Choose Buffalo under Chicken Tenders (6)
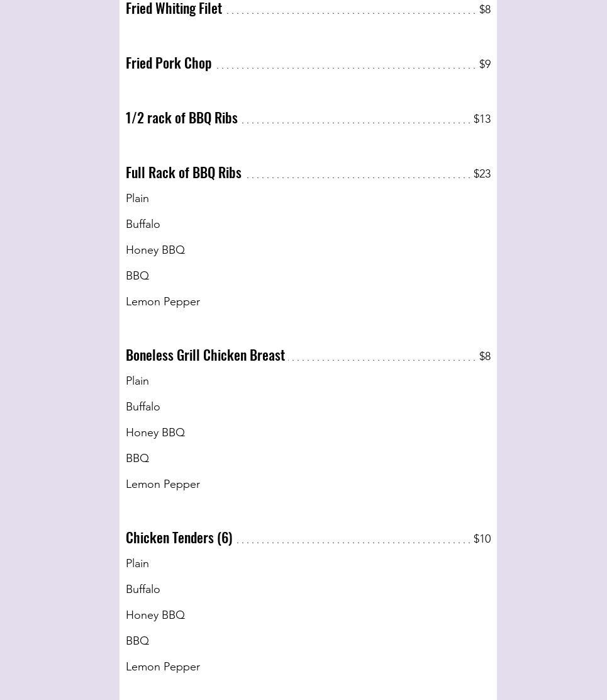The image size is (607, 700). click(143, 590)
